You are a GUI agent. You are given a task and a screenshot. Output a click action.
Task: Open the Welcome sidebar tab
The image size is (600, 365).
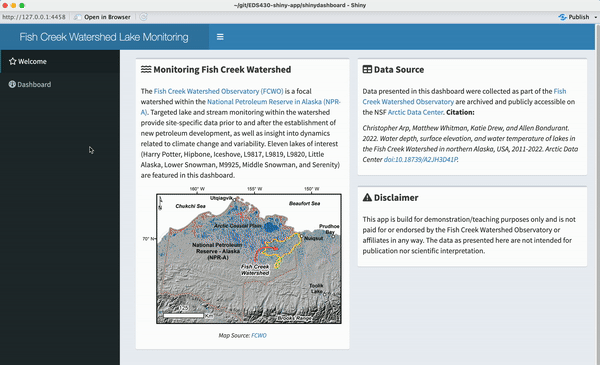pos(60,61)
